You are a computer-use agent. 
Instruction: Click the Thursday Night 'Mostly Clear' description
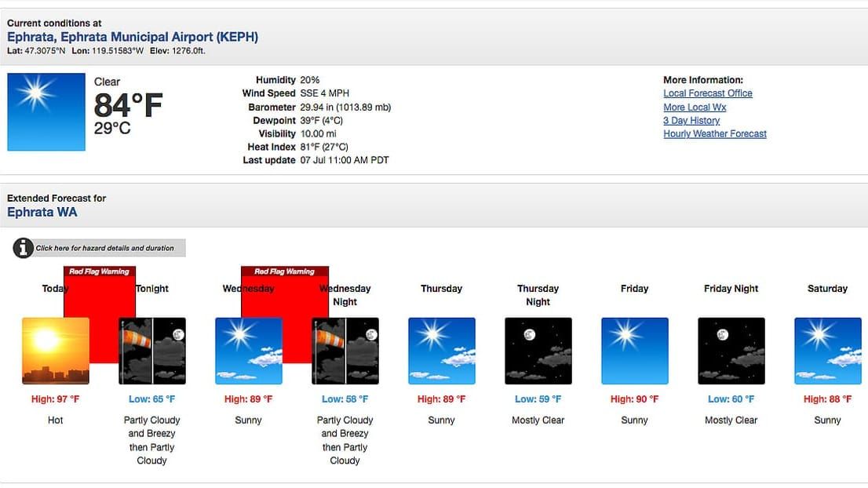click(538, 421)
